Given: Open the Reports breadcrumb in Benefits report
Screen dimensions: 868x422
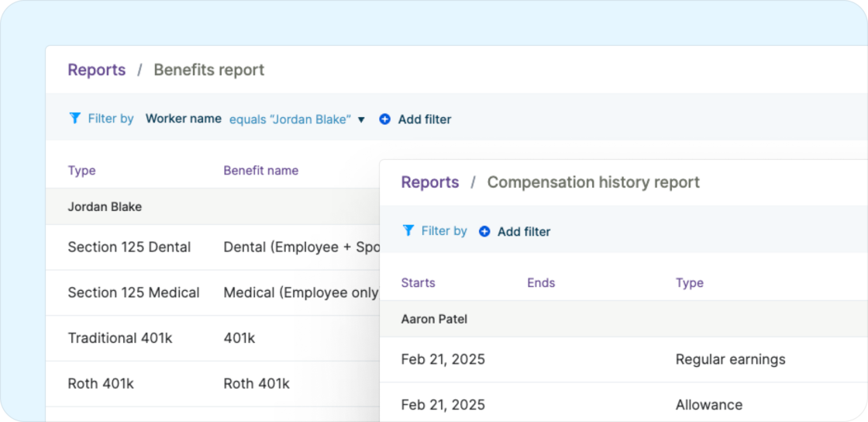Looking at the screenshot, I should tap(97, 70).
